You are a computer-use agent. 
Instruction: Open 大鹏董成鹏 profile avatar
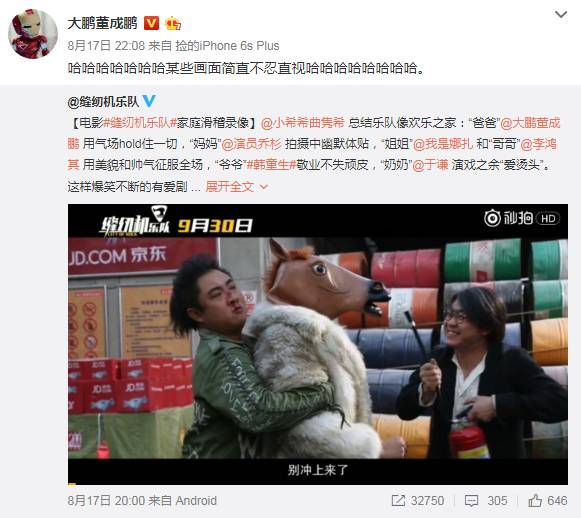click(33, 34)
